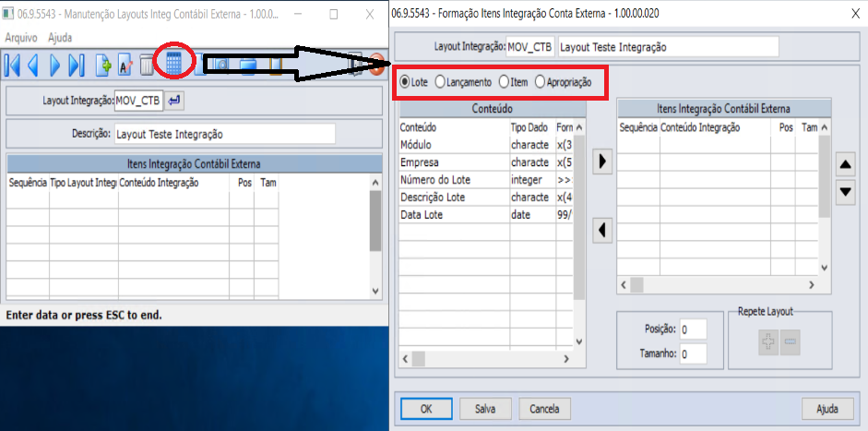Click the Cancela button
Screen dimensions: 868x431
click(544, 410)
